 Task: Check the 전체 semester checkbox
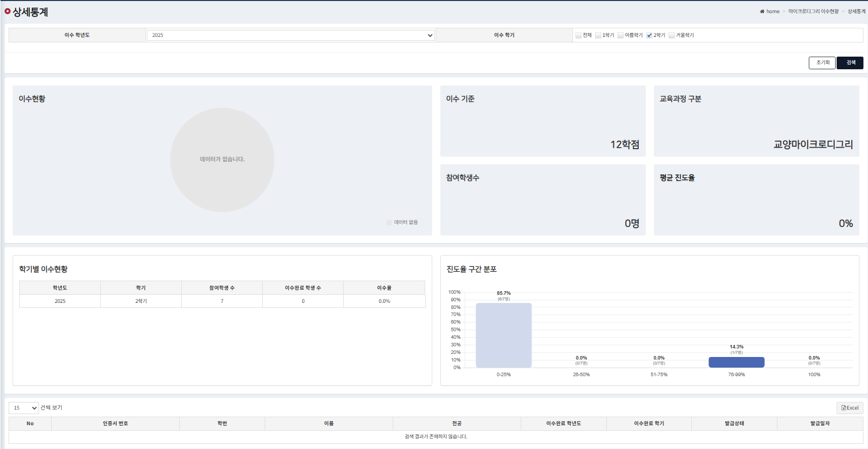(x=578, y=35)
